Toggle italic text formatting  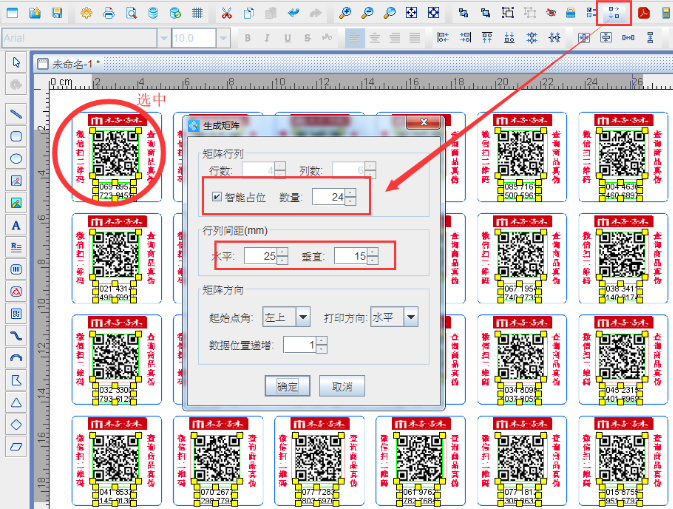[267, 38]
